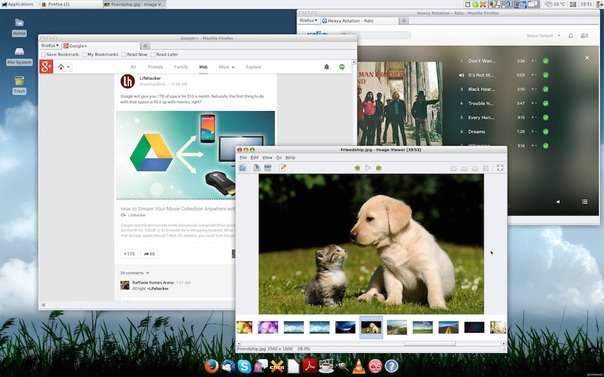Launch VLC from the dock
Viewport: 604px width, 377px height.
coord(359,366)
